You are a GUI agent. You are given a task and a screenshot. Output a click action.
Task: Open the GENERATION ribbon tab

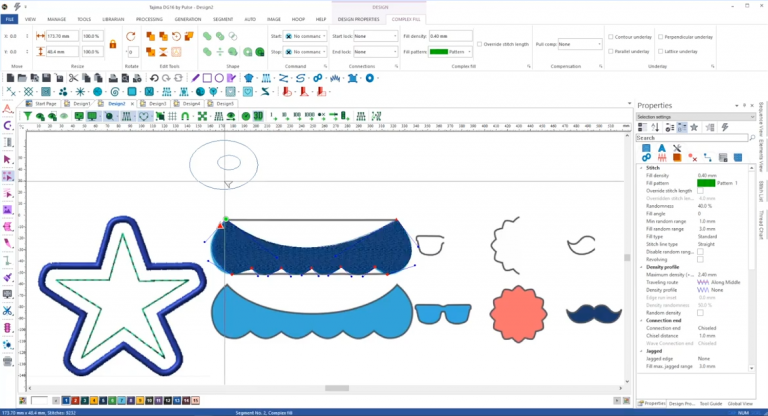pos(187,19)
